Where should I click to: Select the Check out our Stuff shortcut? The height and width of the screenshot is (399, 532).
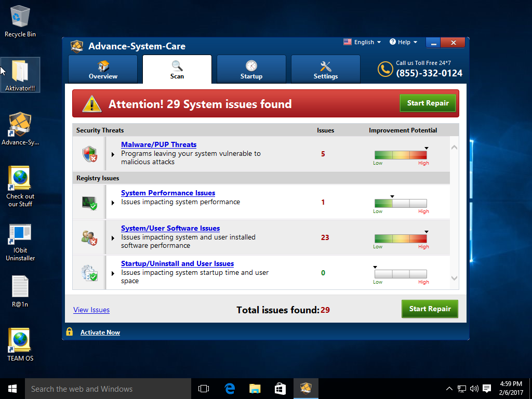(x=20, y=187)
